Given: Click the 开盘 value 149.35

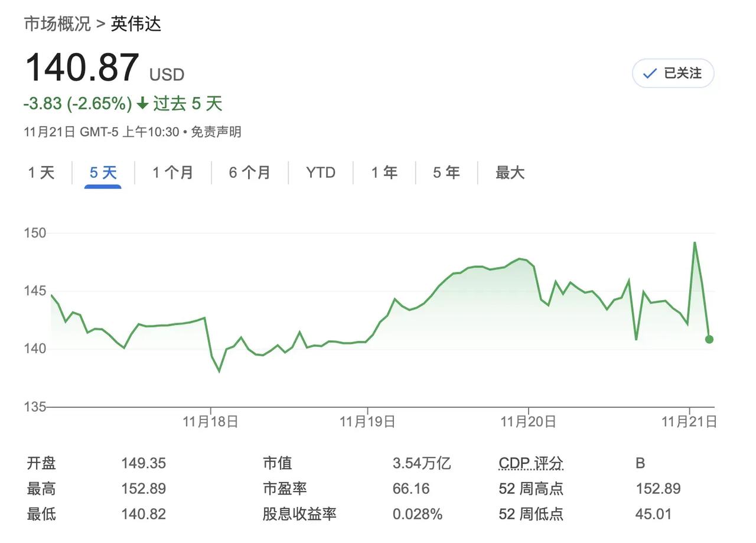Looking at the screenshot, I should coord(144,463).
